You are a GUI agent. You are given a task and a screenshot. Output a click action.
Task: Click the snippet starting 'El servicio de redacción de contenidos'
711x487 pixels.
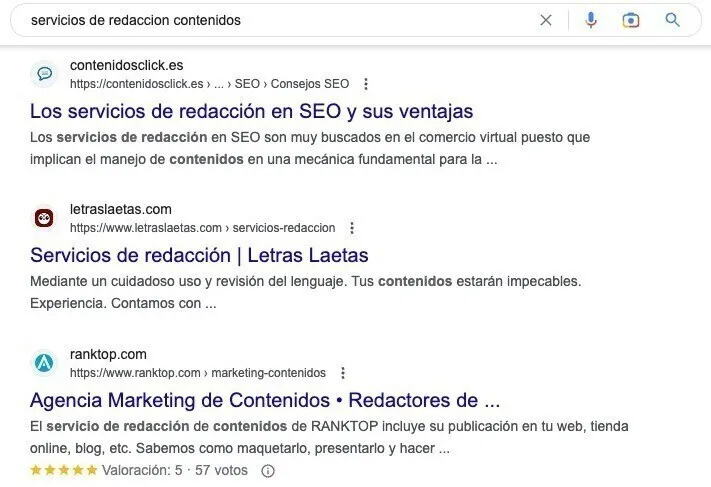(x=329, y=437)
